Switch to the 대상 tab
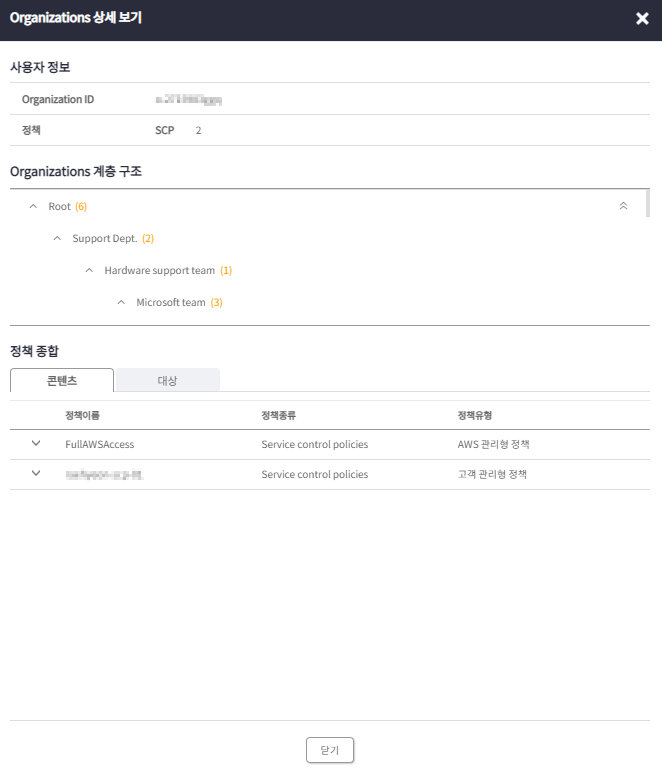The image size is (662, 773). [168, 380]
